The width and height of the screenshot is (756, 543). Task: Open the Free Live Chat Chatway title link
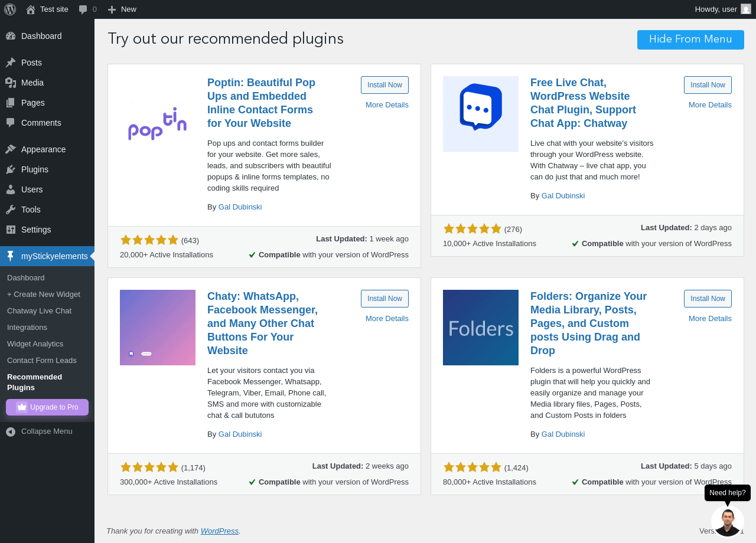(x=584, y=103)
